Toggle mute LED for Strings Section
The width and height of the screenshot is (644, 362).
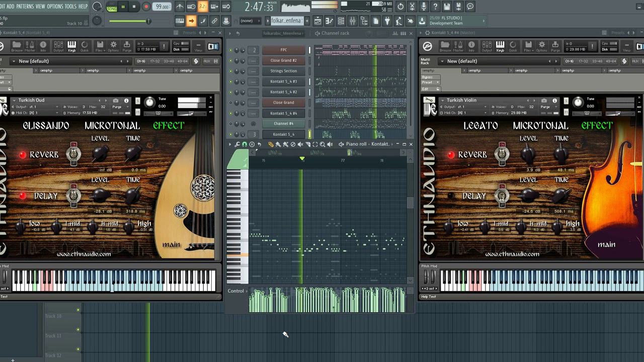point(231,71)
